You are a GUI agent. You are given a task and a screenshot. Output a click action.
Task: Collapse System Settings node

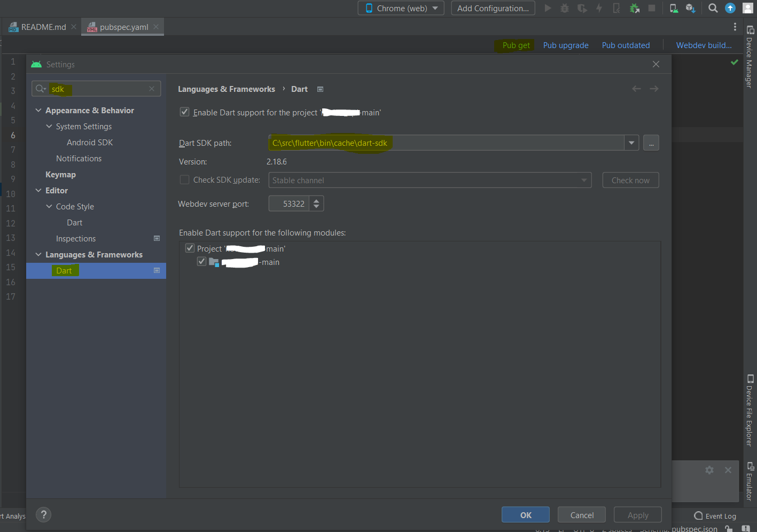coord(49,126)
